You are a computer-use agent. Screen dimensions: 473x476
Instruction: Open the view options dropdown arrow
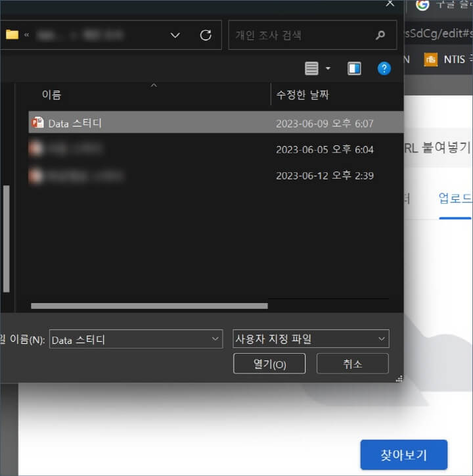point(328,68)
